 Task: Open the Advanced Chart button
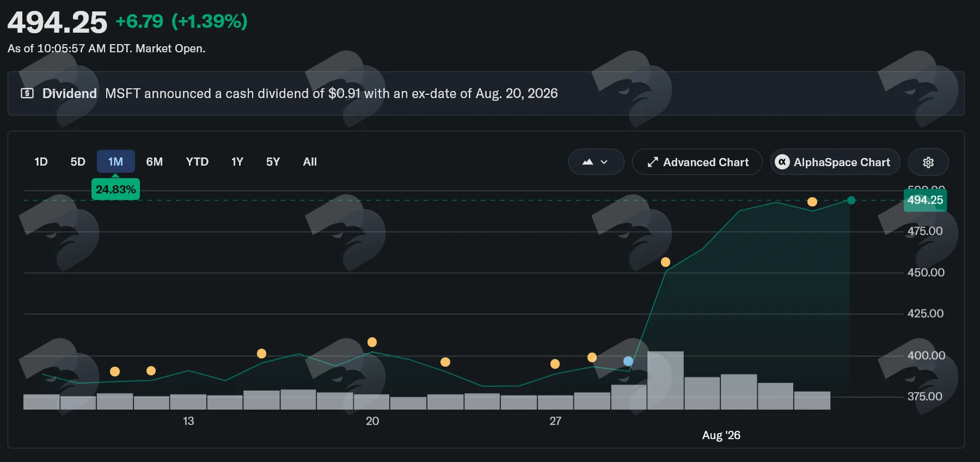pyautogui.click(x=697, y=162)
